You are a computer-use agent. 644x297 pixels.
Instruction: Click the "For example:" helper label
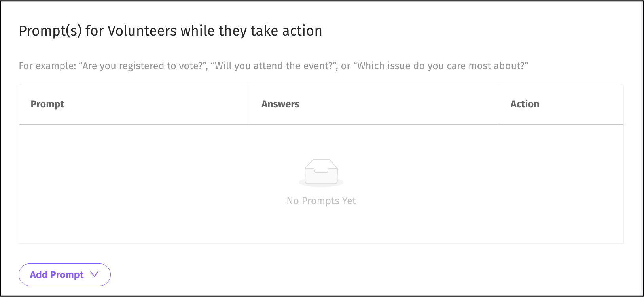pos(47,66)
